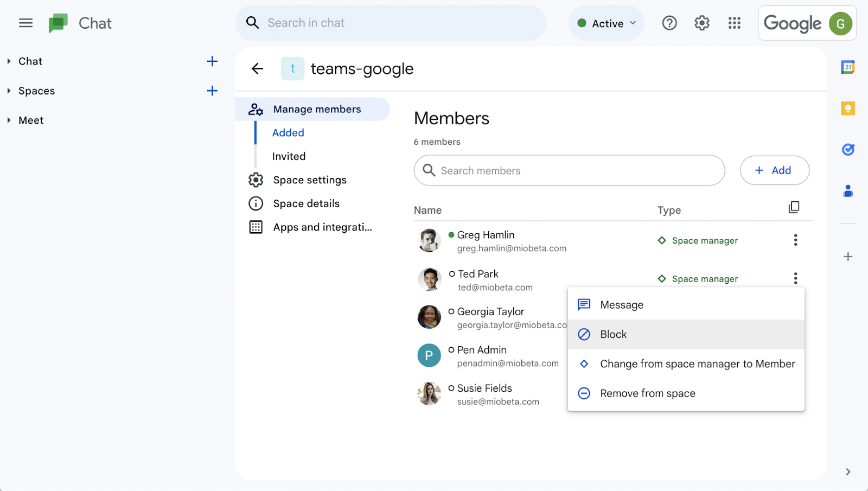Select Change from space manager to Member
This screenshot has width=868, height=491.
(x=686, y=364)
